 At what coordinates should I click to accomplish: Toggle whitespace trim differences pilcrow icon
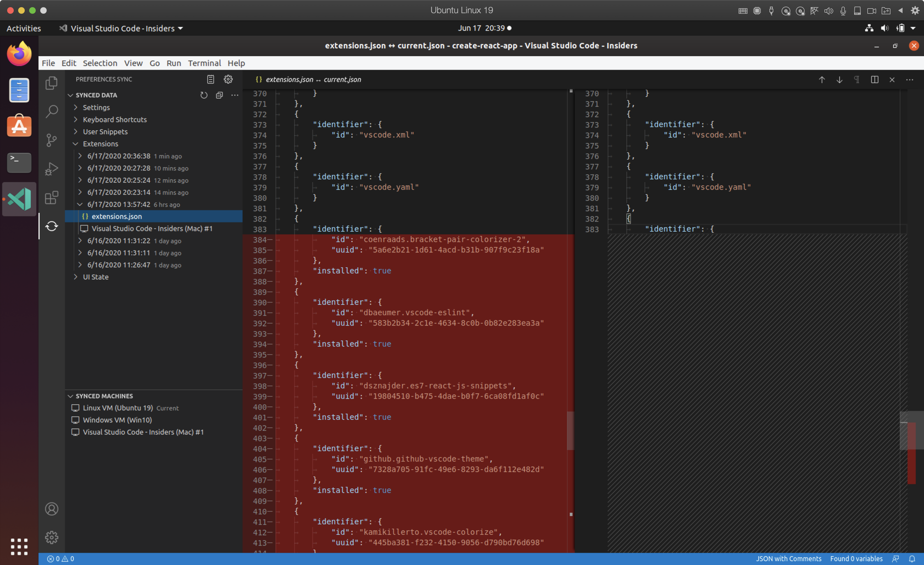point(857,79)
